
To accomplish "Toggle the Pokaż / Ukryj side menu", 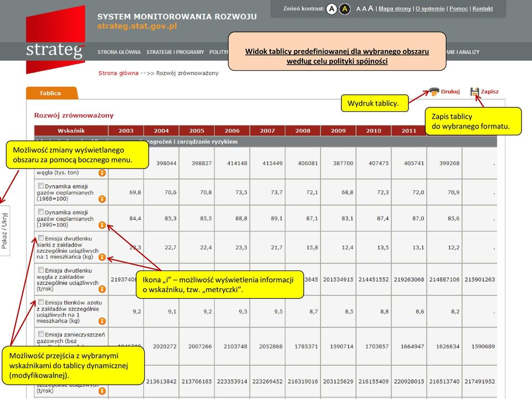I will [x=5, y=231].
